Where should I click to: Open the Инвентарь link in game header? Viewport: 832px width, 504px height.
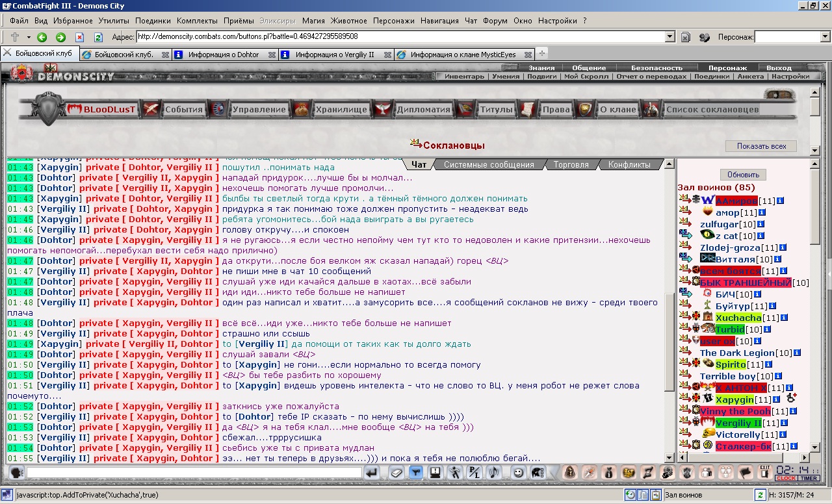pos(464,76)
